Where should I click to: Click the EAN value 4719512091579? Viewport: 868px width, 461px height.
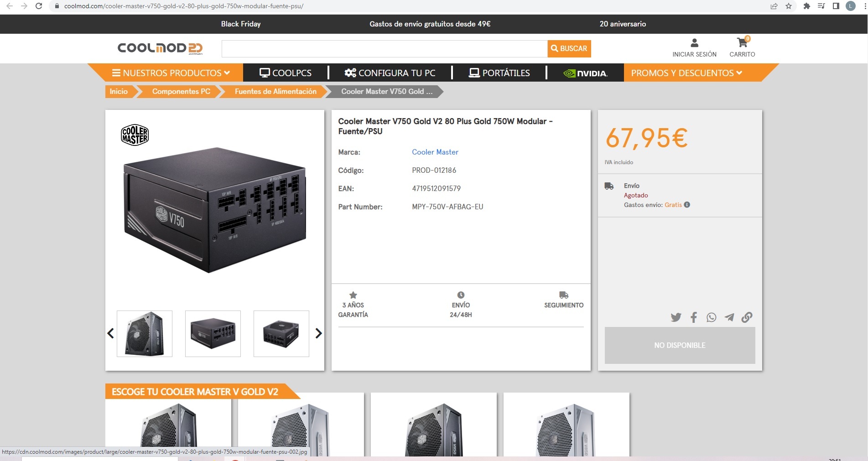436,188
